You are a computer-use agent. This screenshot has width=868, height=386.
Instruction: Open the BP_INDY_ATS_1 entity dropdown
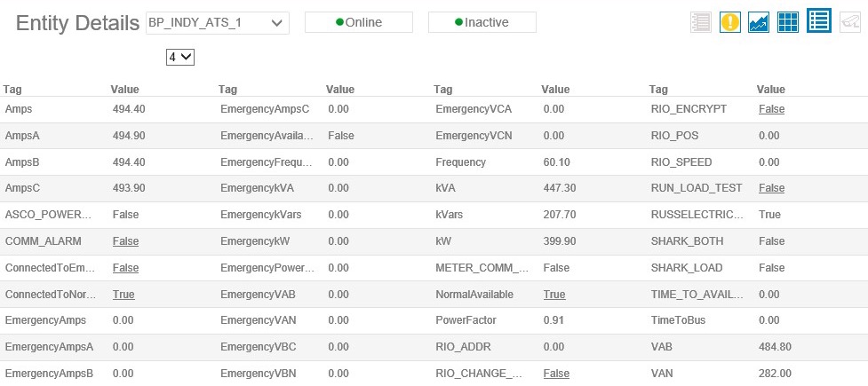(x=218, y=23)
